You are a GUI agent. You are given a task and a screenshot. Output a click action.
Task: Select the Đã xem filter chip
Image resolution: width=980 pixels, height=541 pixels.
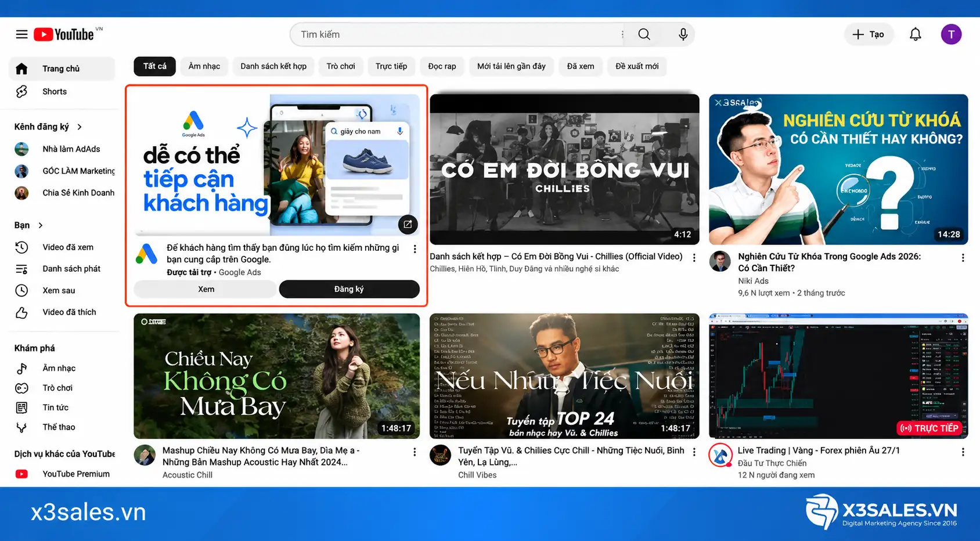[581, 66]
